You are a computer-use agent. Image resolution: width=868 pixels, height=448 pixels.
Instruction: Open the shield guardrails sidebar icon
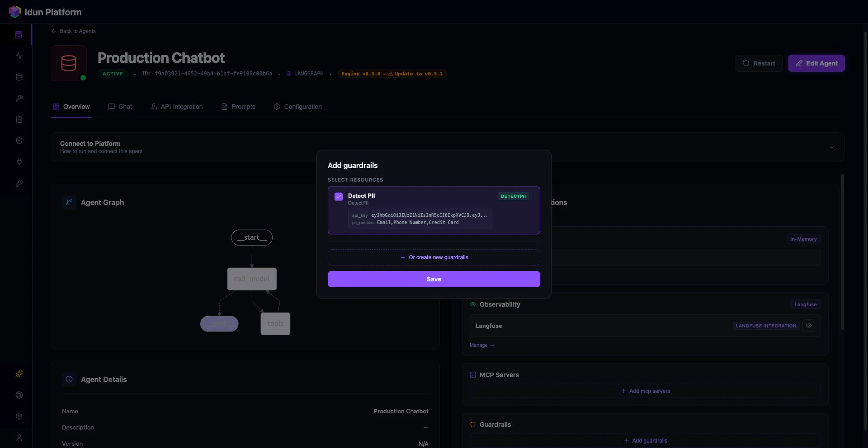pos(19,141)
